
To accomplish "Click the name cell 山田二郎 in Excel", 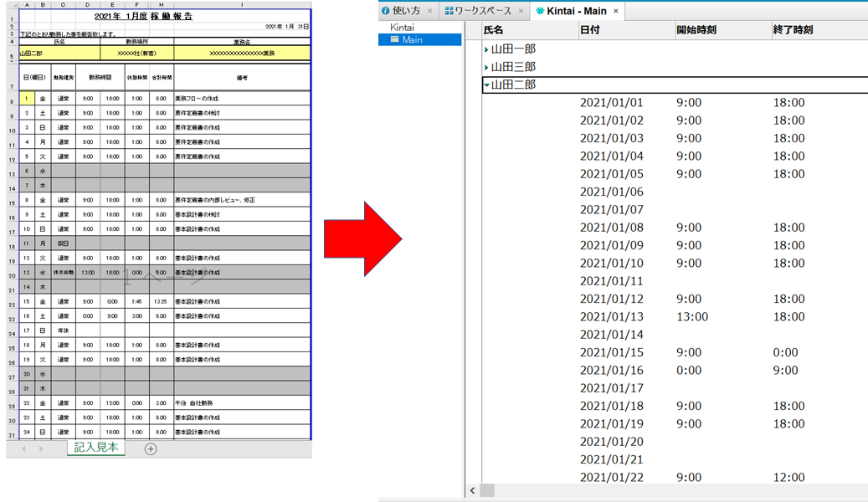I will pos(59,54).
